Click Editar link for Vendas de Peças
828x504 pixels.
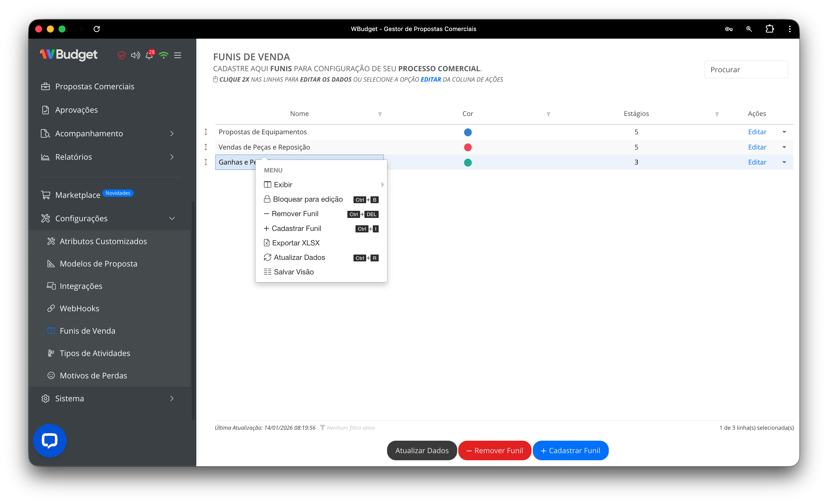757,147
